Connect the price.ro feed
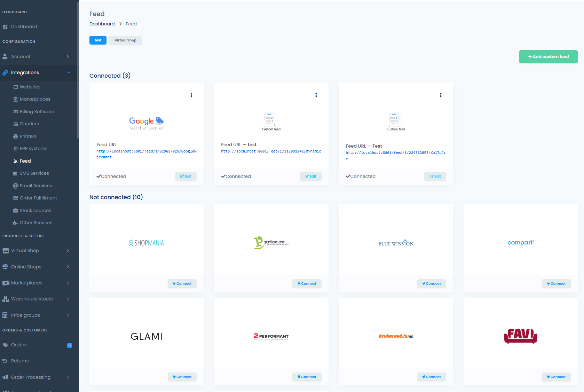The image size is (584, 392). pyautogui.click(x=307, y=284)
